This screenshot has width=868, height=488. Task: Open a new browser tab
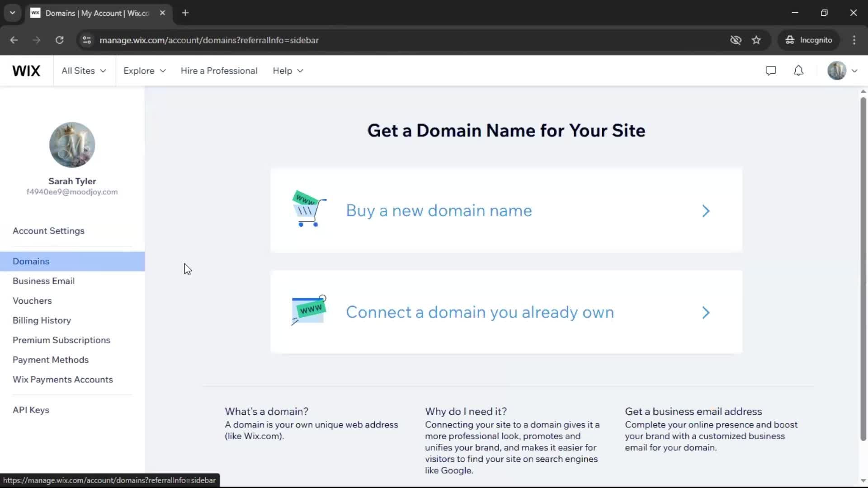[185, 13]
